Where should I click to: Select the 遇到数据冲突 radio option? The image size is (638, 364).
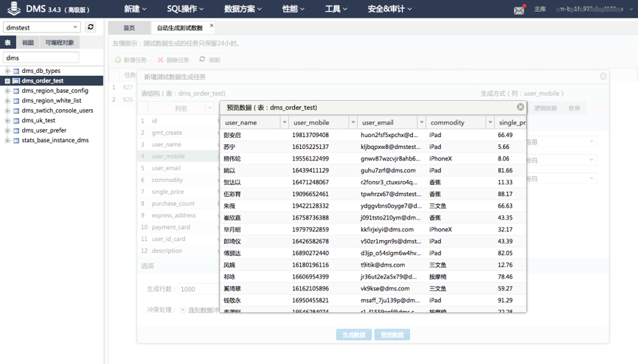183,310
